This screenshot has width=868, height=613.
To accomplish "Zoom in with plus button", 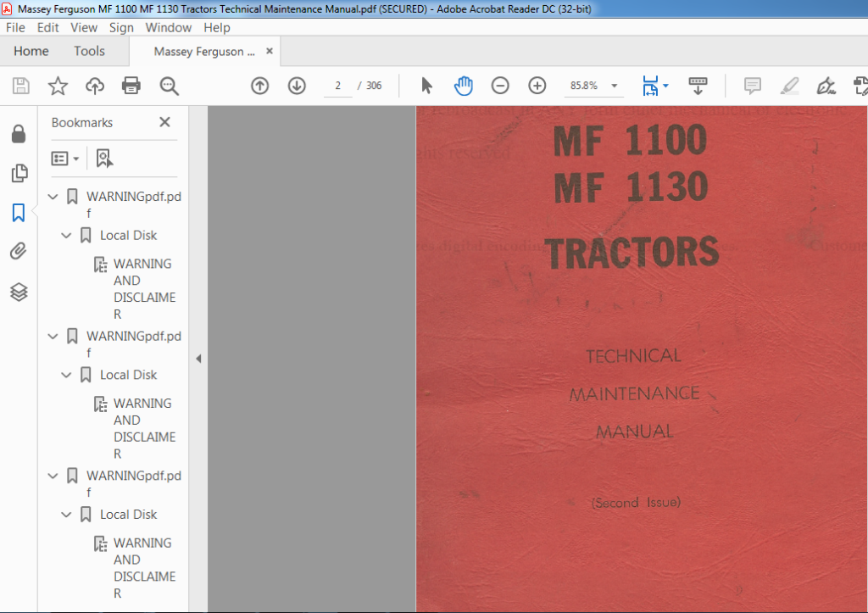I will click(537, 86).
